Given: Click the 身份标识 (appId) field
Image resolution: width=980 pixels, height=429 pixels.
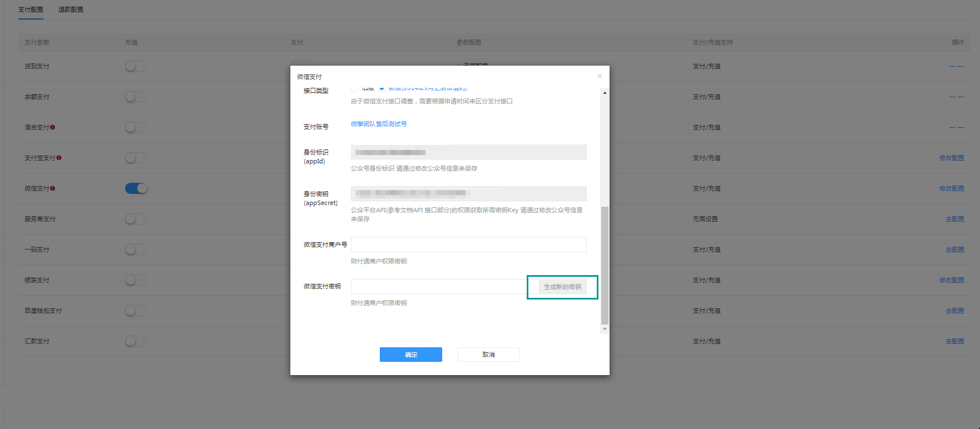Looking at the screenshot, I should point(469,152).
